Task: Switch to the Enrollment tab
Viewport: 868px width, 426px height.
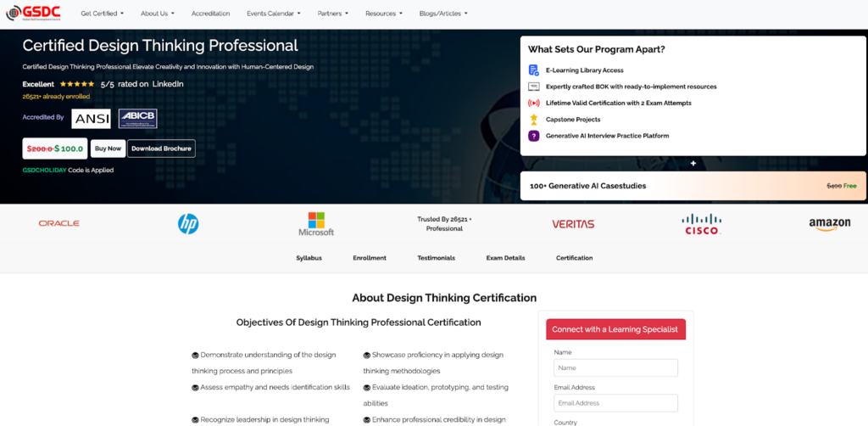Action: [x=370, y=258]
